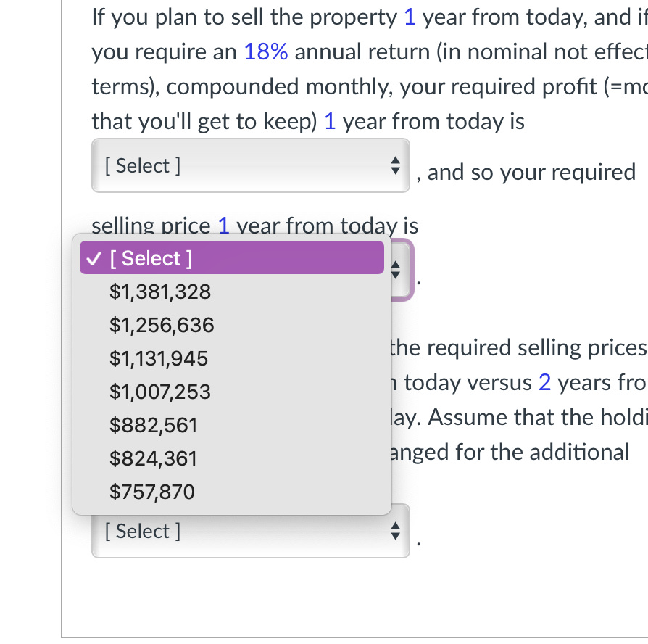Click the text "and so your required"
The height and width of the screenshot is (644, 648).
(531, 173)
